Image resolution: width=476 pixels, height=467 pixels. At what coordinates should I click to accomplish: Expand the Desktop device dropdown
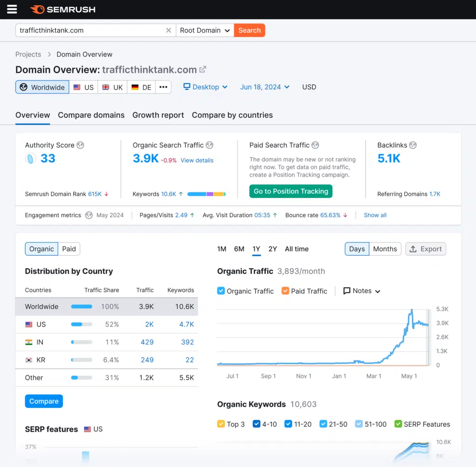click(205, 87)
